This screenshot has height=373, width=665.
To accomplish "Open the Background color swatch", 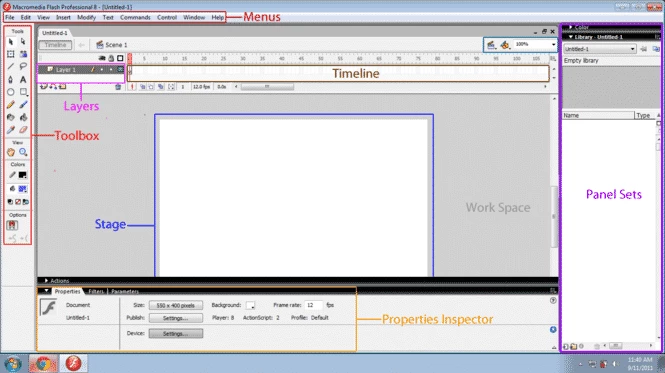I will (250, 305).
